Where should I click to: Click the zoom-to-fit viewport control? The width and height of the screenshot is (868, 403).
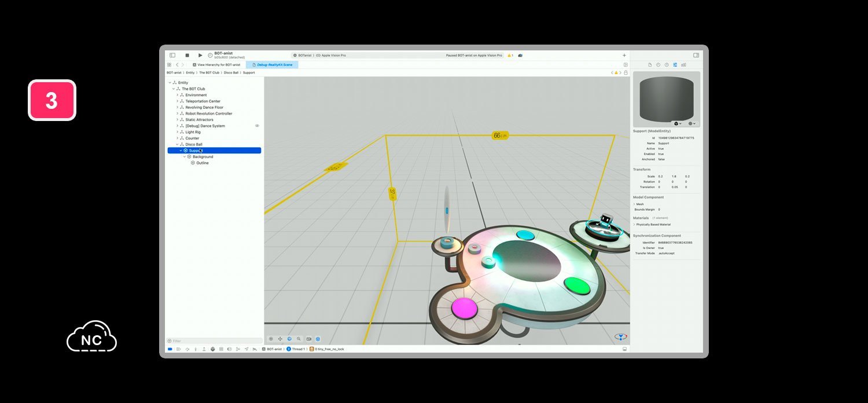click(x=271, y=339)
